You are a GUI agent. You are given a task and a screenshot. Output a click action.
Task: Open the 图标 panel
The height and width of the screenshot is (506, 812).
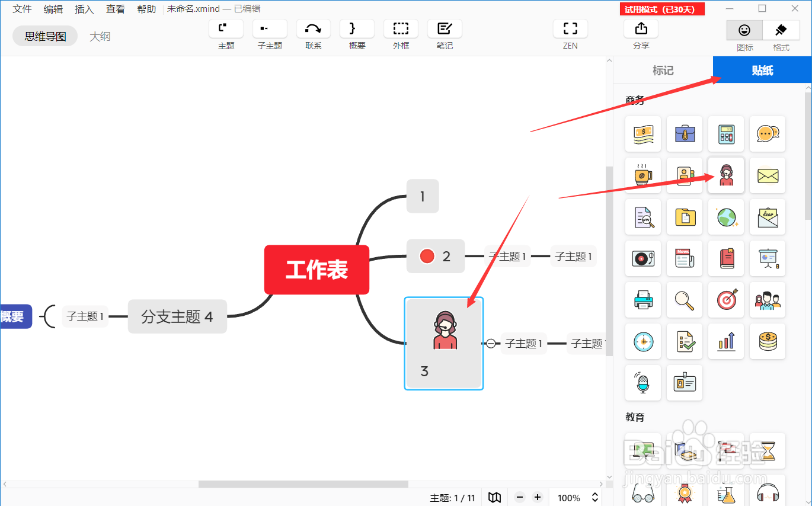pos(744,36)
